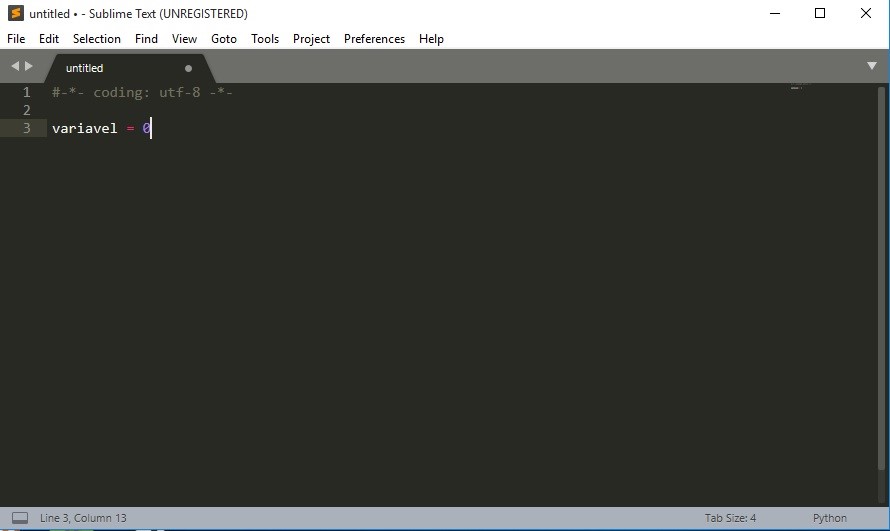Close the untitled tab via unsaved dot
This screenshot has width=890, height=531.
tap(188, 68)
